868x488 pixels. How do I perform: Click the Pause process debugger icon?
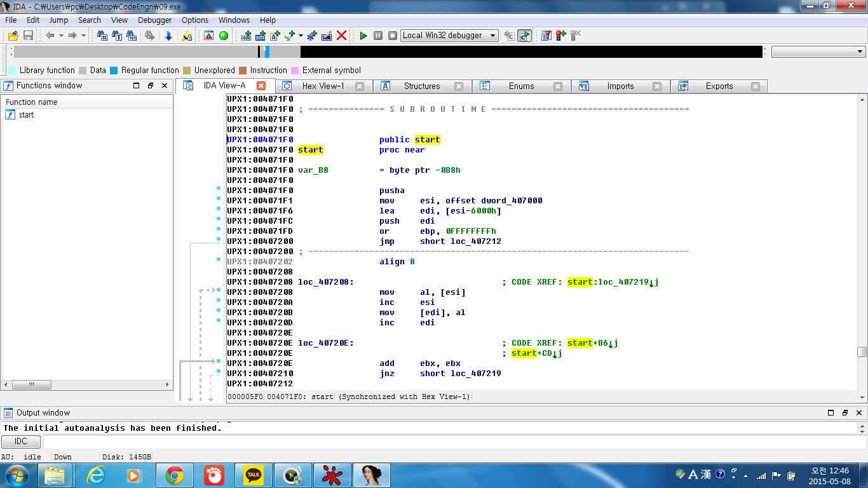point(377,36)
